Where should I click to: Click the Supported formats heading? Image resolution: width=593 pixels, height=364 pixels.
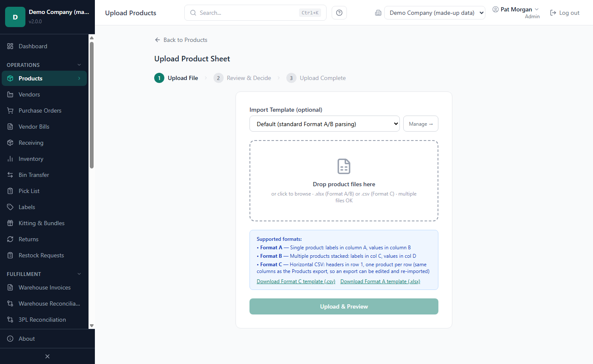279,239
